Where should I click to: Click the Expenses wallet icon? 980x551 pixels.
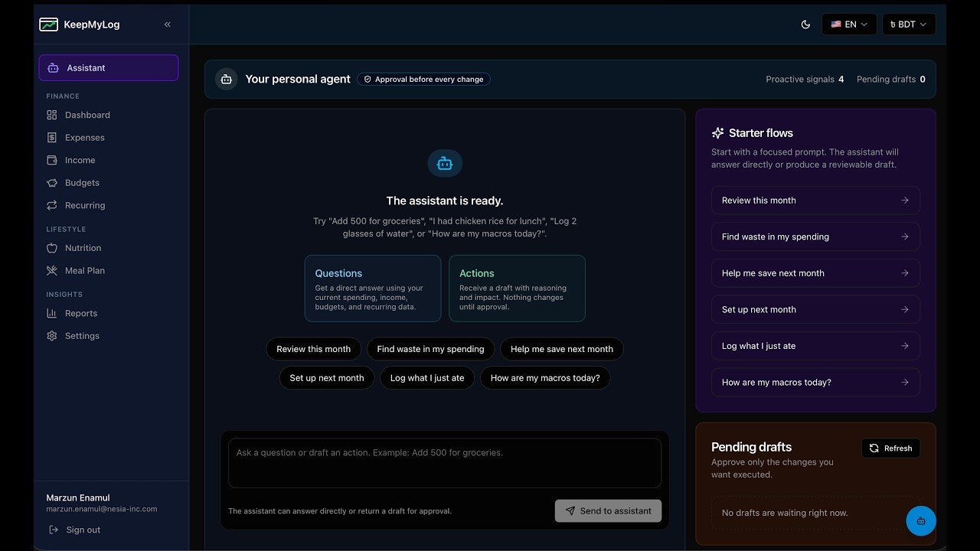[52, 138]
